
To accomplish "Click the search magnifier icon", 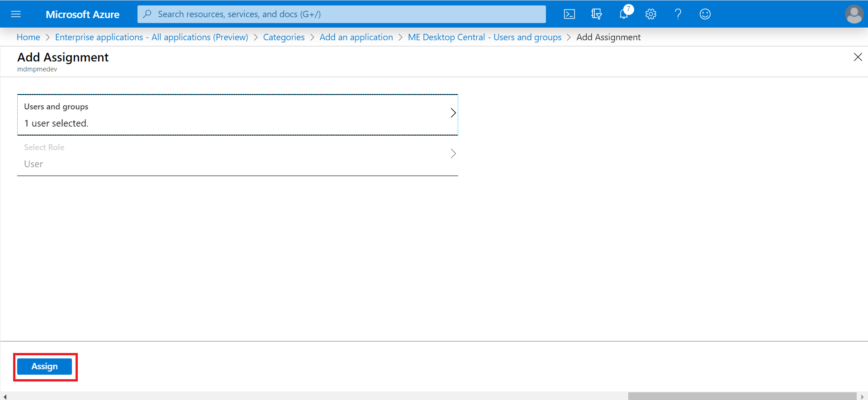I will pos(147,14).
